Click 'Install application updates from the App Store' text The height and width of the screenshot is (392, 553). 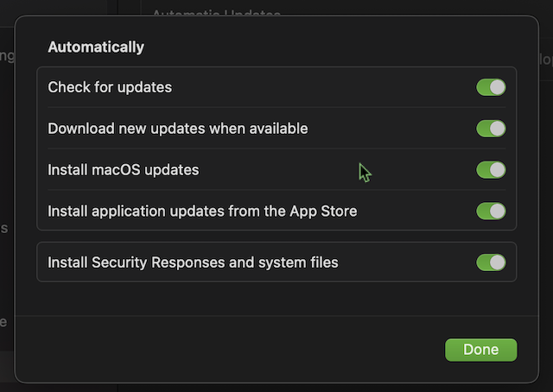coord(202,211)
